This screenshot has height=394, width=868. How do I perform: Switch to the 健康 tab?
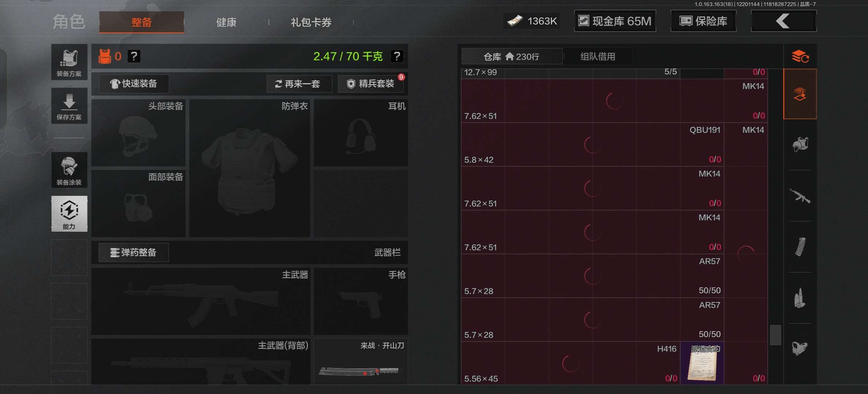tap(226, 22)
